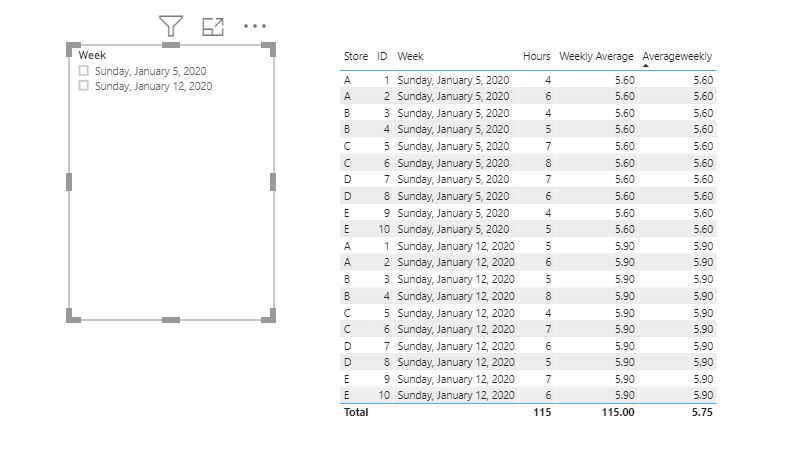Open more options ellipsis menu
The height and width of the screenshot is (455, 787).
tap(255, 26)
